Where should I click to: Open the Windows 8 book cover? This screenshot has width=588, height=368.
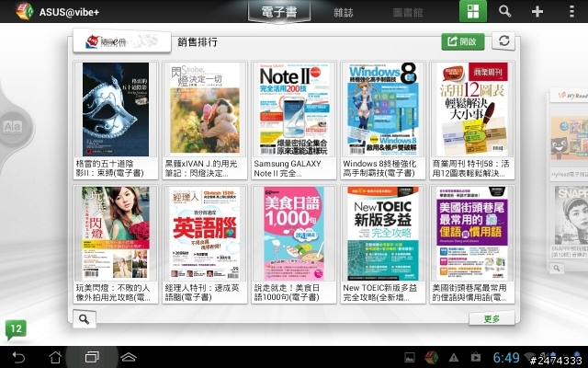tap(383, 109)
